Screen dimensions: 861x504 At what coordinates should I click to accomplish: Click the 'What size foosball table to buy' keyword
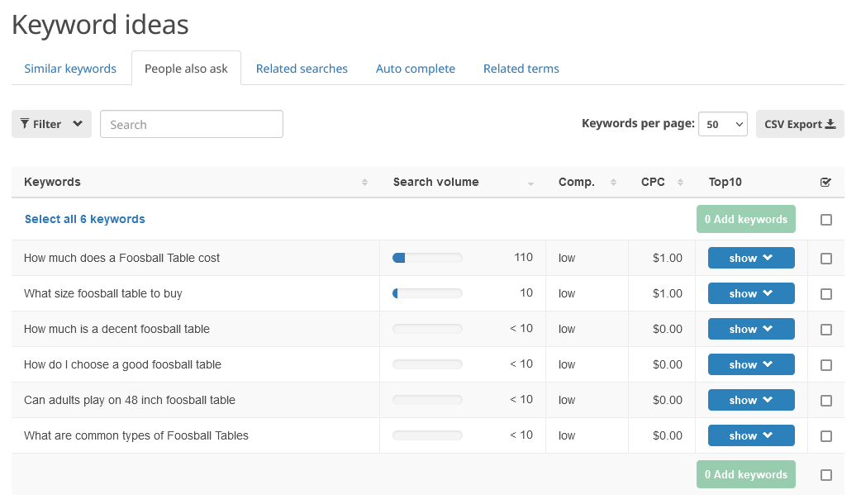point(102,294)
